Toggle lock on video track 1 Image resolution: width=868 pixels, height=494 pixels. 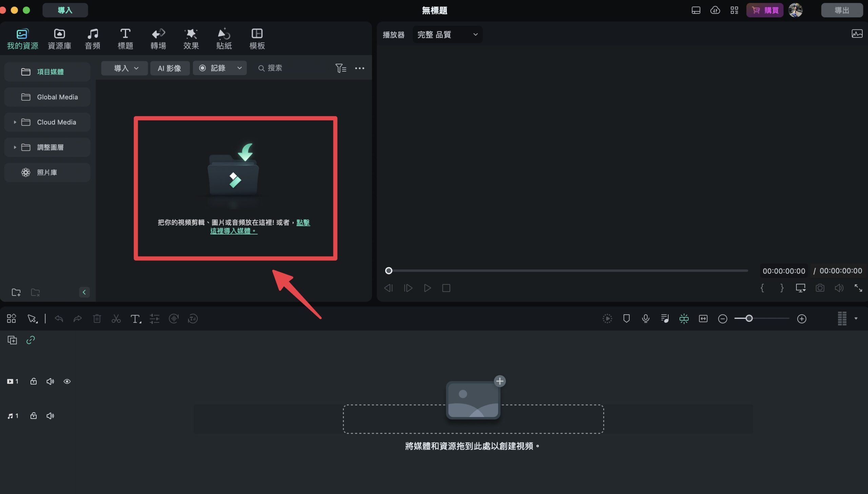[33, 381]
